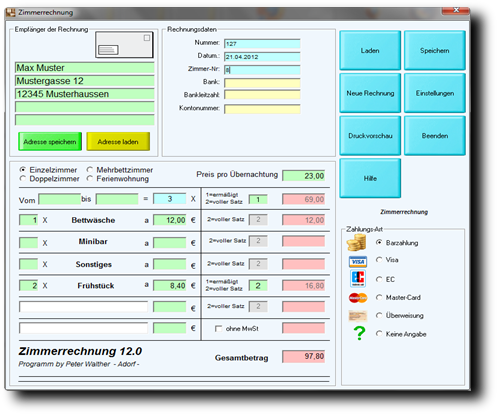This screenshot has width=497, height=414.
Task: Focus the Bankleitzahl input field
Action: 262,95
